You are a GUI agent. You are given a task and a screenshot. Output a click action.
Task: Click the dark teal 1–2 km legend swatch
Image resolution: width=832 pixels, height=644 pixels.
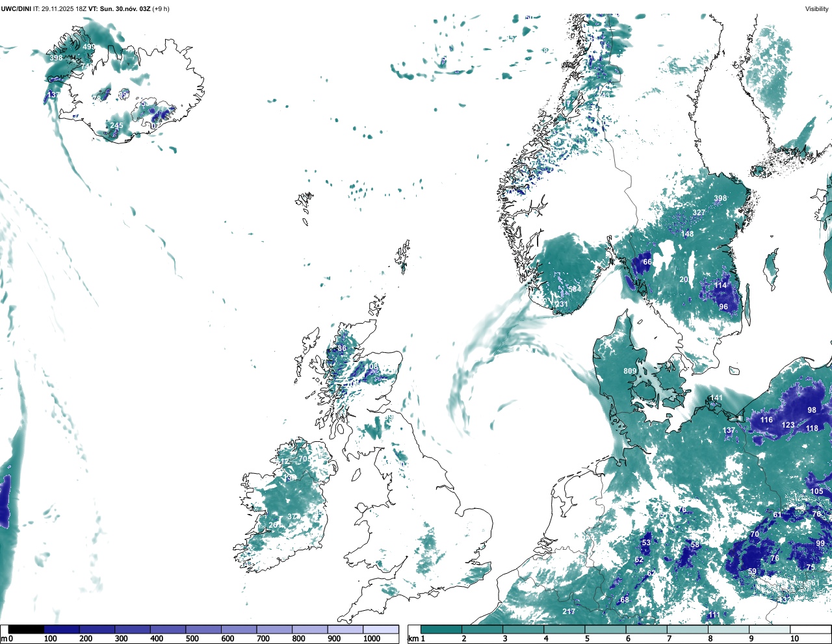coord(441,629)
